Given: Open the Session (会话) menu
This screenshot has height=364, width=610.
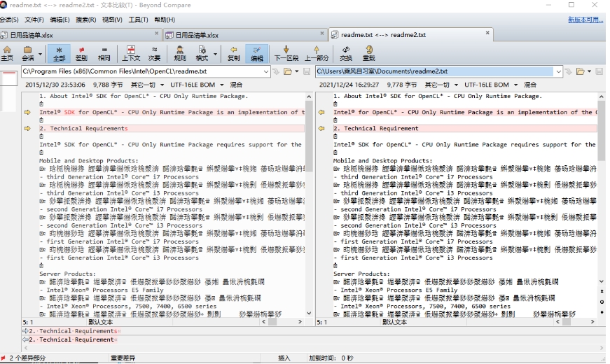Looking at the screenshot, I should click(8, 20).
